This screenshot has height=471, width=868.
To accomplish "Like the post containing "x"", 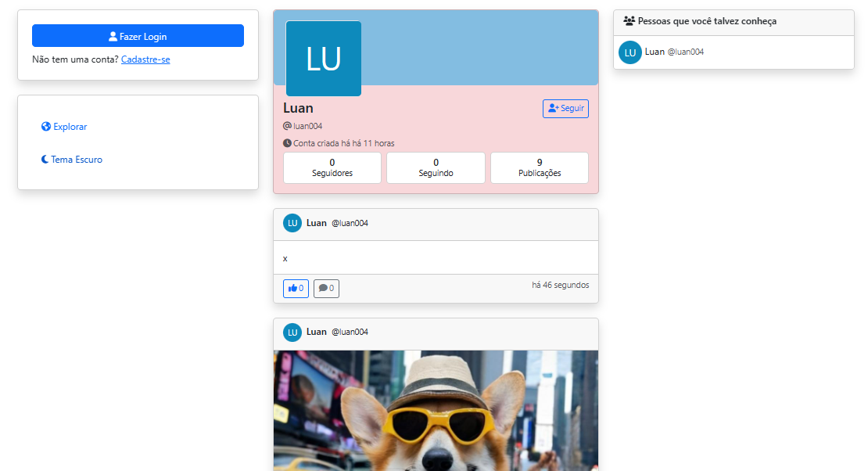I will 296,289.
